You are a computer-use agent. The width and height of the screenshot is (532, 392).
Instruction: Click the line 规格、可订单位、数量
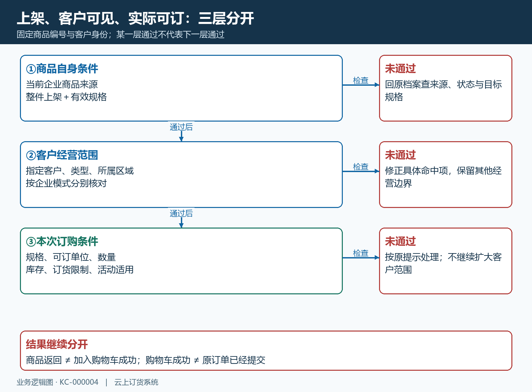[71, 257]
